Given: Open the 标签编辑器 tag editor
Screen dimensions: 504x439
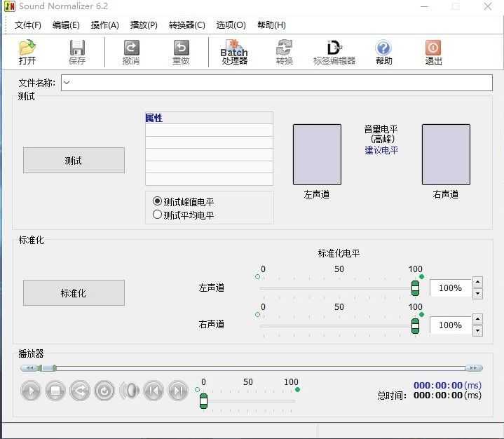Looking at the screenshot, I should point(334,52).
